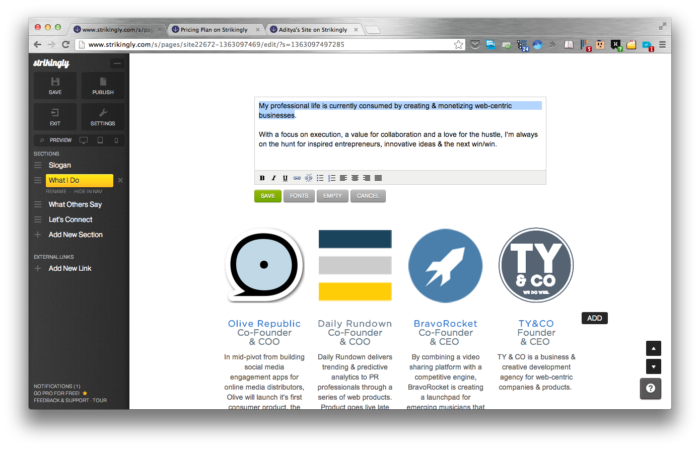Click the Publish icon in the sidebar
The width and height of the screenshot is (700, 449).
103,82
